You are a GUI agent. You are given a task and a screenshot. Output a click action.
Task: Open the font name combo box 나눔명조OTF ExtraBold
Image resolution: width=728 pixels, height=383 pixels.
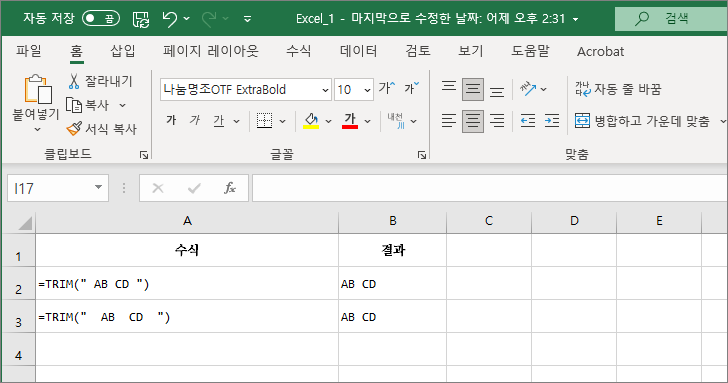[x=246, y=90]
